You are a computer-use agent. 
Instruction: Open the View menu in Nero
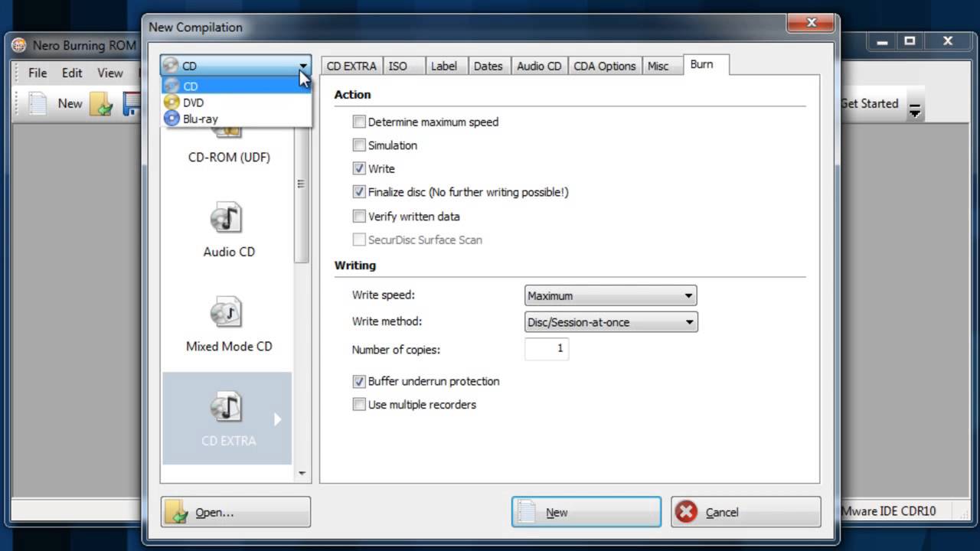click(x=110, y=73)
